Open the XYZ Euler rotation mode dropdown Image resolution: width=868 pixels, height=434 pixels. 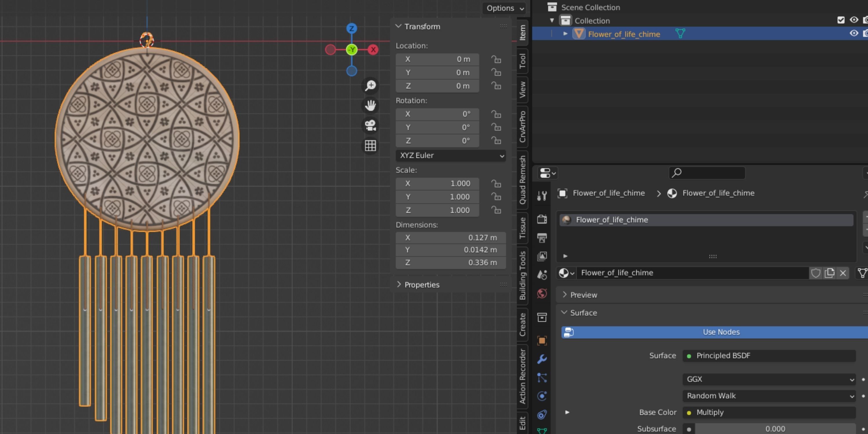point(450,156)
